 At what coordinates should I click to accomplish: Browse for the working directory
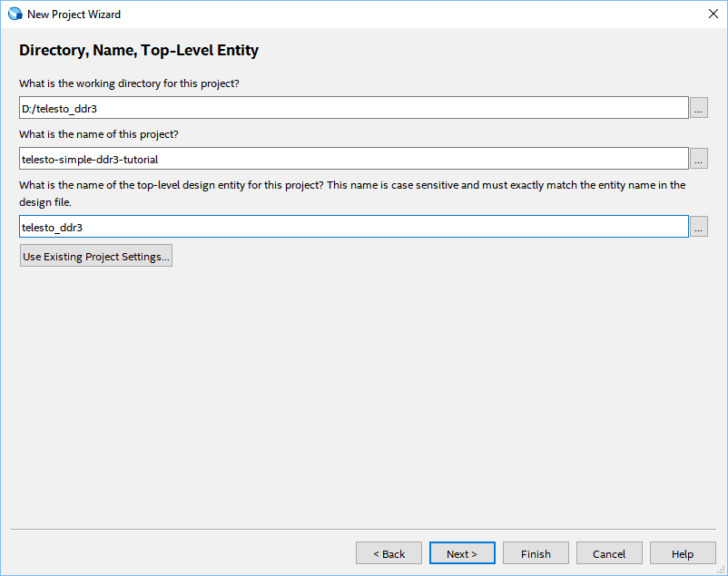(699, 108)
